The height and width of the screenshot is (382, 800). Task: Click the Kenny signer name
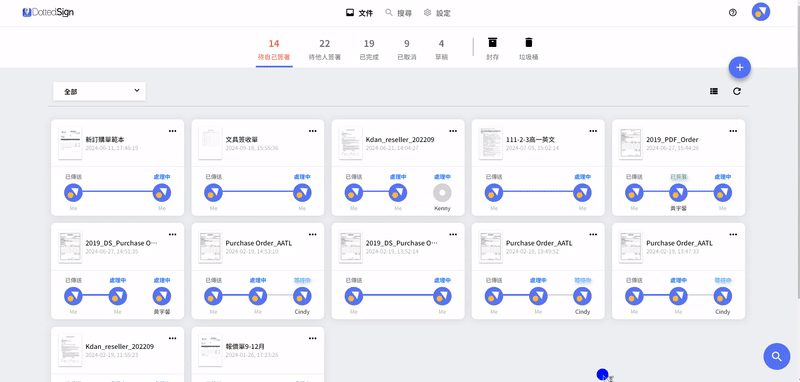(x=442, y=208)
